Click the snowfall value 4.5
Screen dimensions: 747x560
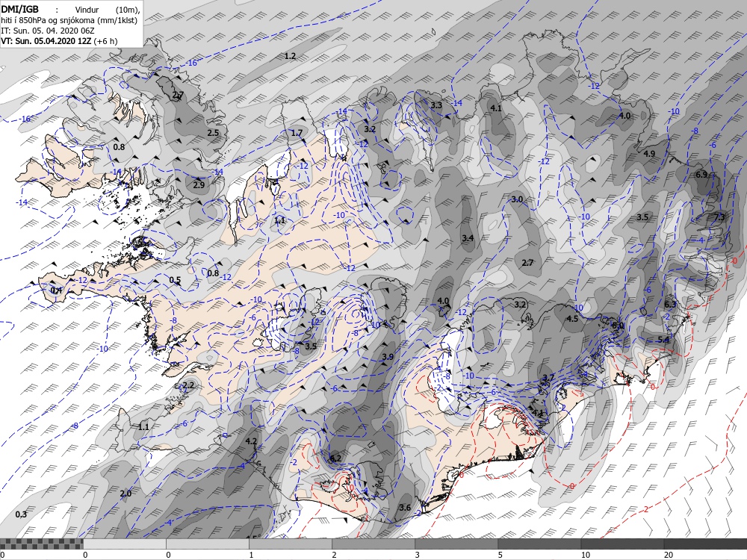(x=572, y=319)
